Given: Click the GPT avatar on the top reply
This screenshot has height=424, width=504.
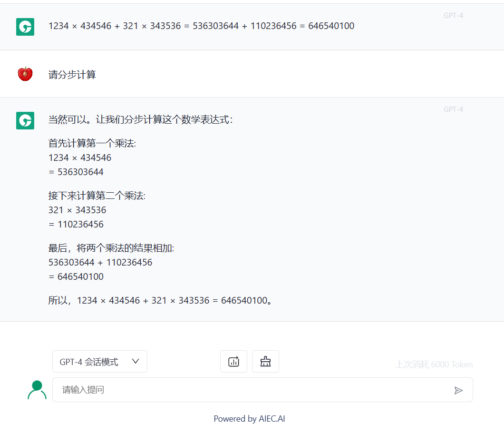Looking at the screenshot, I should coord(25,27).
